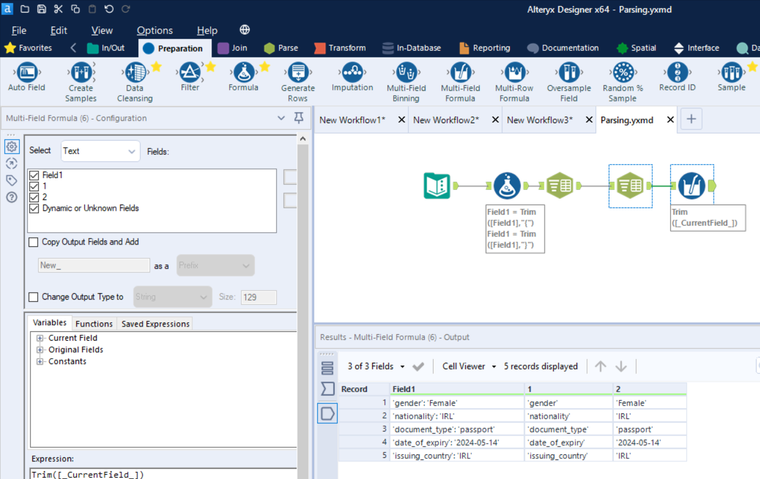Select the Create Samples tool
The height and width of the screenshot is (479, 760).
point(81,82)
